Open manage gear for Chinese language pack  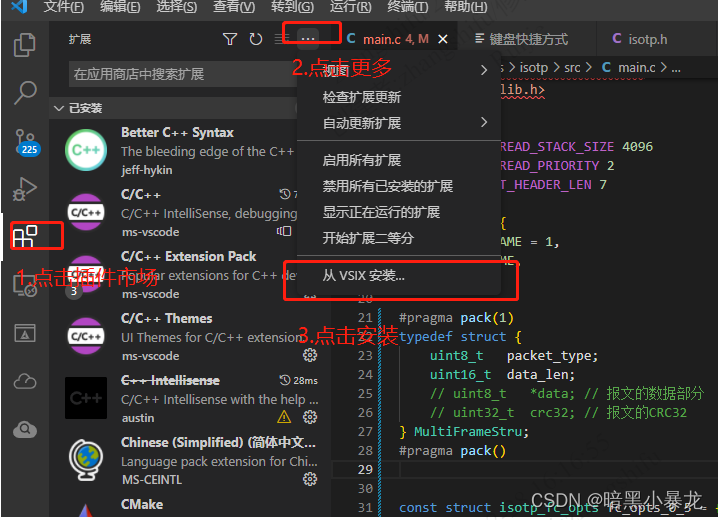(310, 479)
